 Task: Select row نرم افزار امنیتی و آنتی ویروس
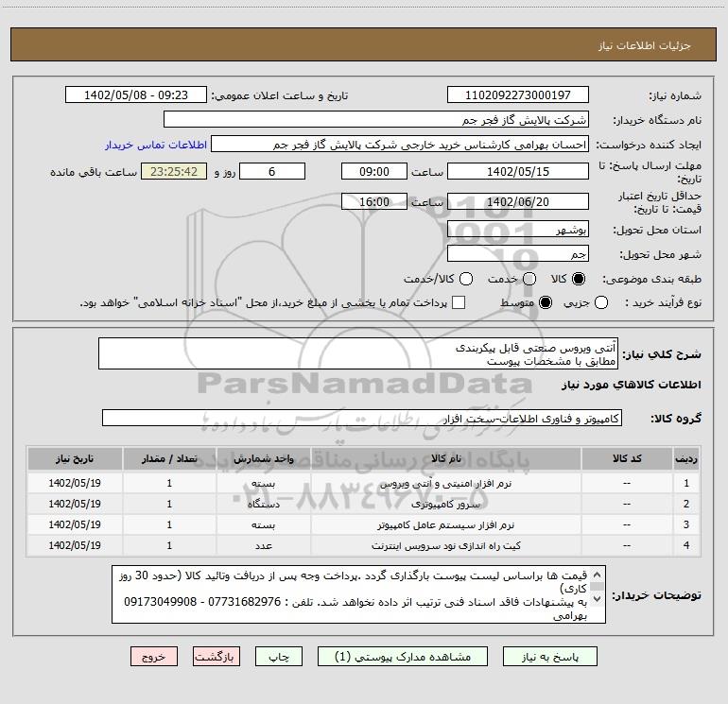pos(364,483)
